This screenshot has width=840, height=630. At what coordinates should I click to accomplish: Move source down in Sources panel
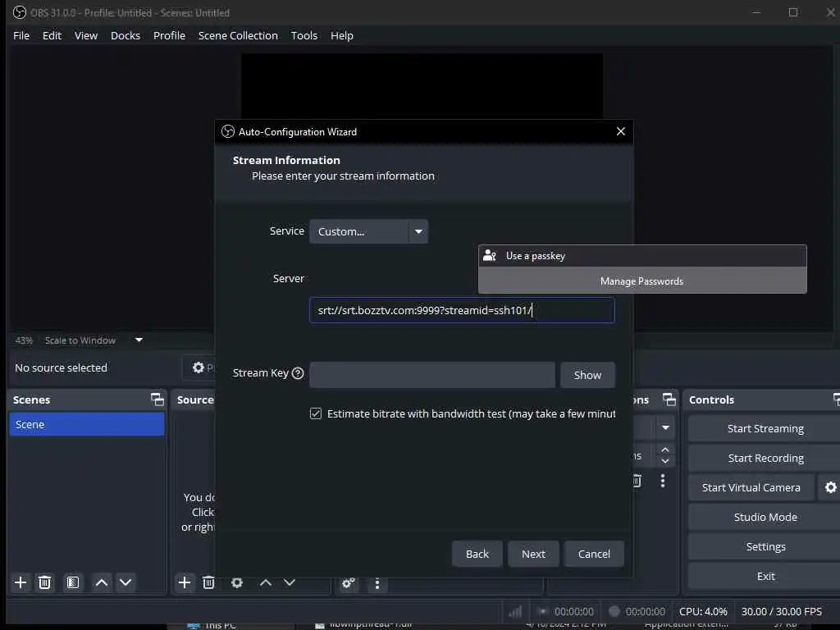(x=290, y=582)
